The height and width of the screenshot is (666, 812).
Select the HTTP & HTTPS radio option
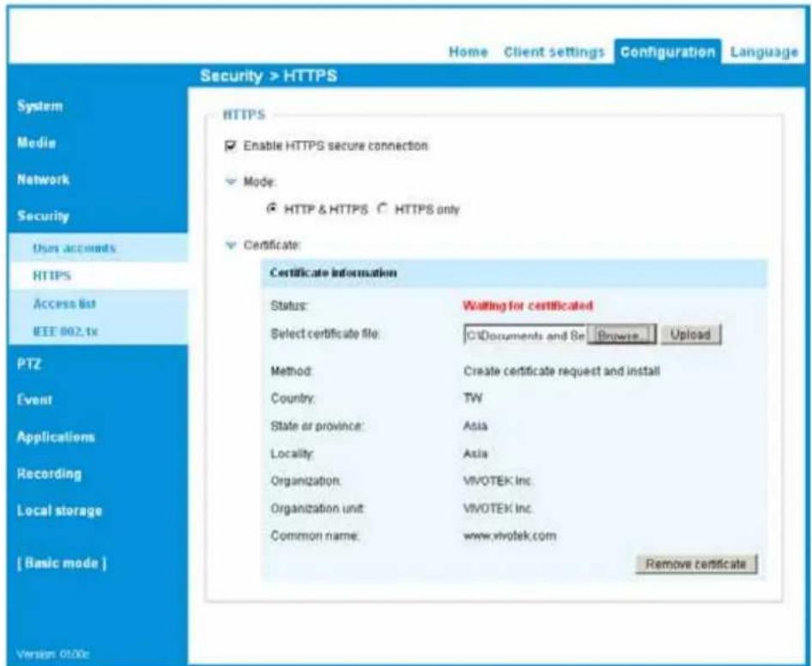(x=271, y=209)
